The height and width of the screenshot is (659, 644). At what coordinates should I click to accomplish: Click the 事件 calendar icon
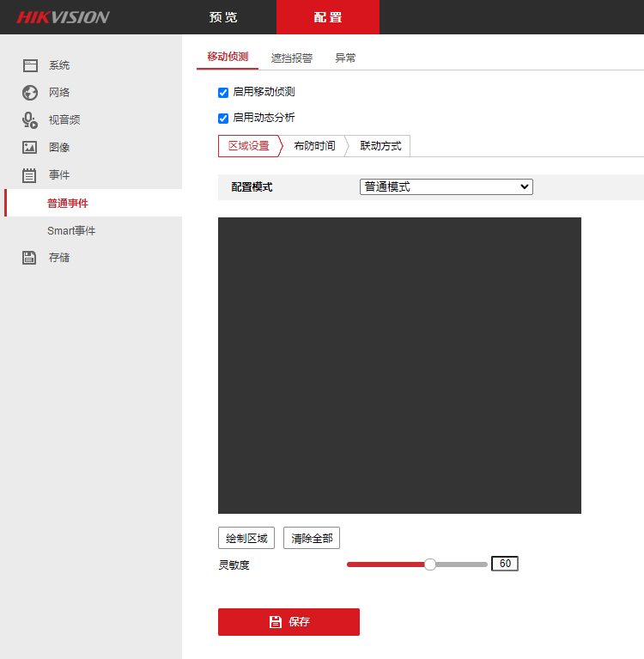29,175
